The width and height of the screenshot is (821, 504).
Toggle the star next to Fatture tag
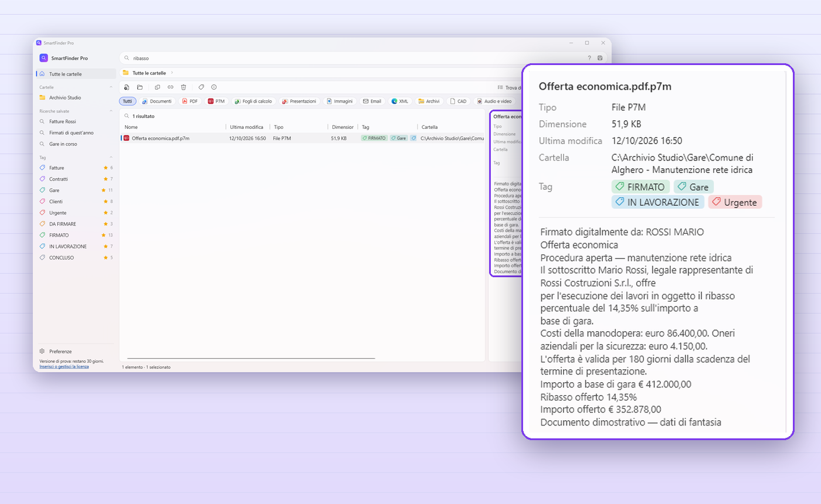coord(106,168)
